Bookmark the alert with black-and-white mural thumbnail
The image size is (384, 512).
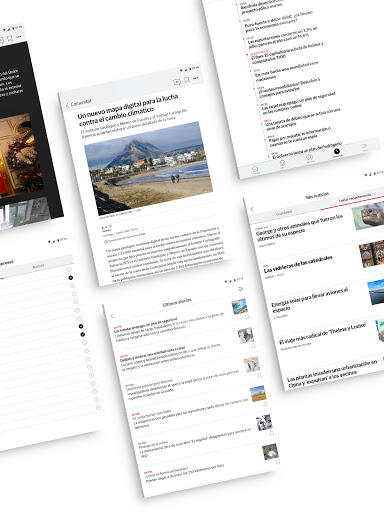pyautogui.click(x=272, y=433)
